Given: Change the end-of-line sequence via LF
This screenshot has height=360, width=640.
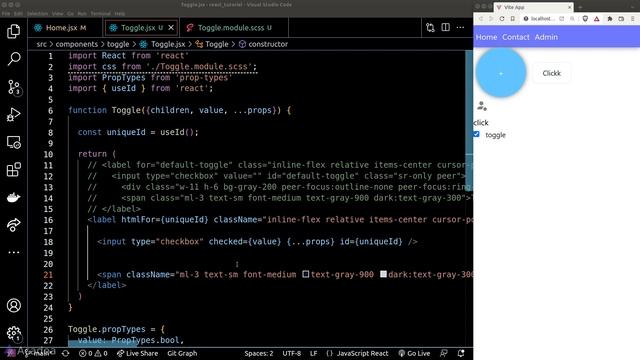Looking at the screenshot, I should tap(313, 353).
